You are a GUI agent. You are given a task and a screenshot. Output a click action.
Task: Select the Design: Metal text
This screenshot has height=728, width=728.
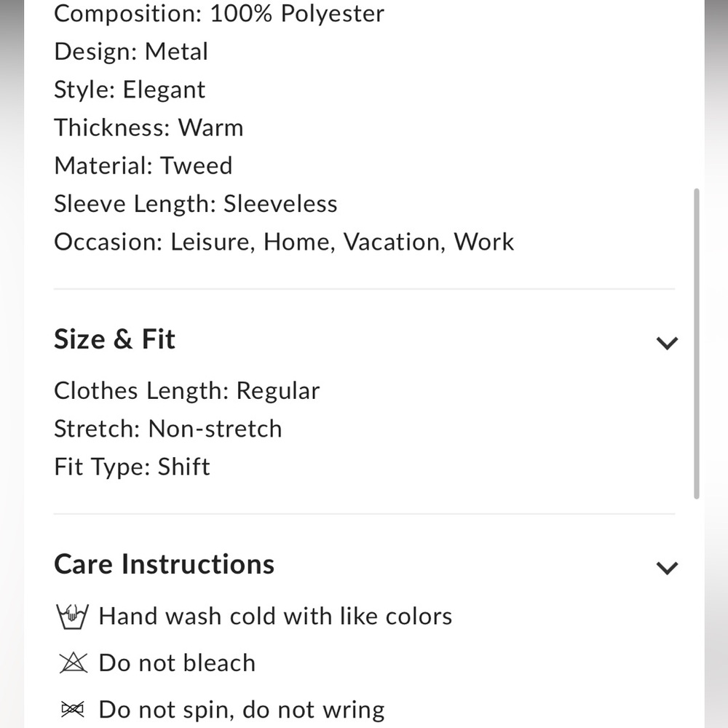[x=131, y=52]
